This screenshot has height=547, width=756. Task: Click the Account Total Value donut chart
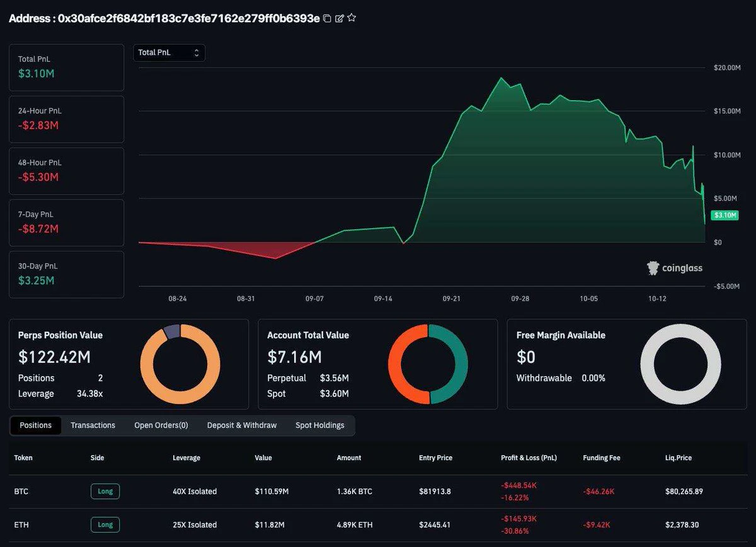pyautogui.click(x=428, y=364)
